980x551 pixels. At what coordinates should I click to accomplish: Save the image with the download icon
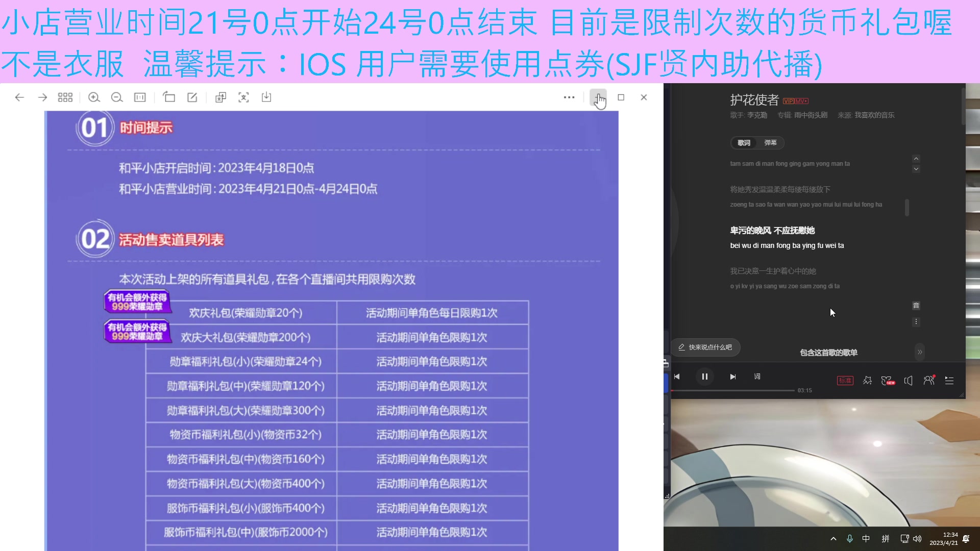coord(266,97)
